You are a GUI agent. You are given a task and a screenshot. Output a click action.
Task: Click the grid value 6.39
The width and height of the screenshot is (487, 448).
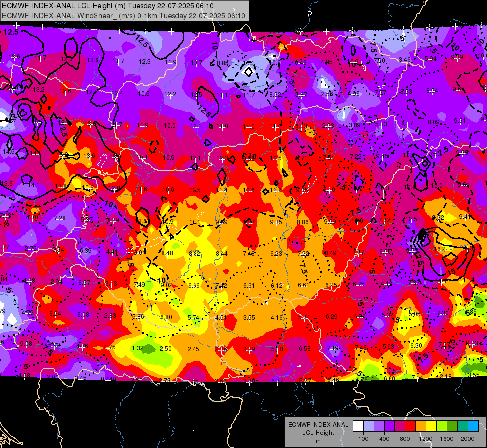click(x=86, y=250)
